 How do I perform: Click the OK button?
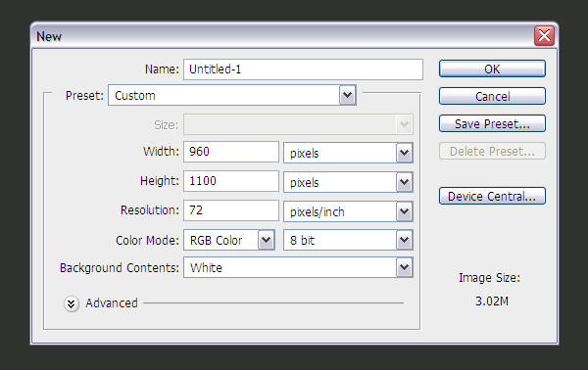coord(492,69)
